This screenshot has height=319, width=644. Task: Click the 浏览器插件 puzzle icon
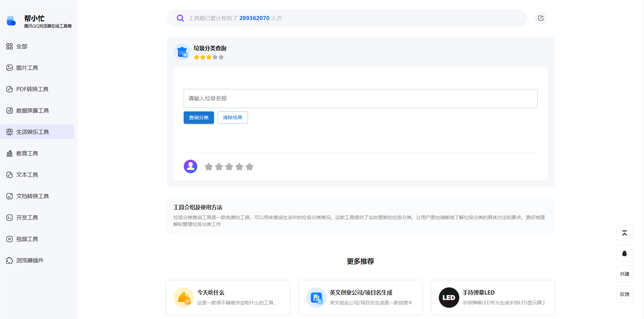9,260
